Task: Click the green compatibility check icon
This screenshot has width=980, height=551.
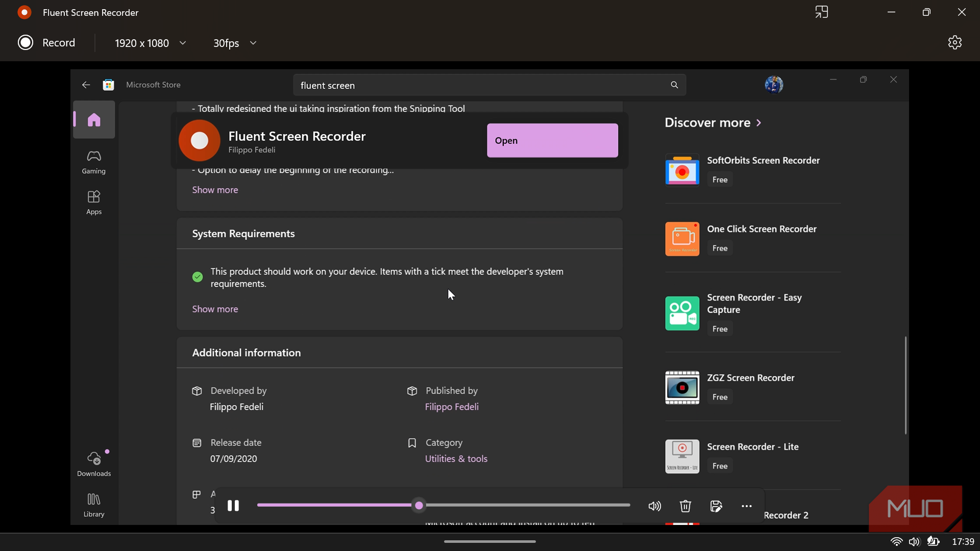Action: [198, 277]
